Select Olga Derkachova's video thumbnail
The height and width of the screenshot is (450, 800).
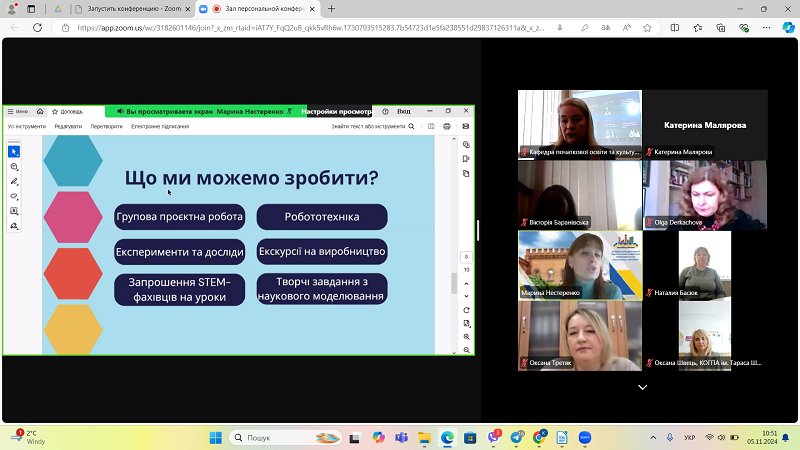pos(705,195)
